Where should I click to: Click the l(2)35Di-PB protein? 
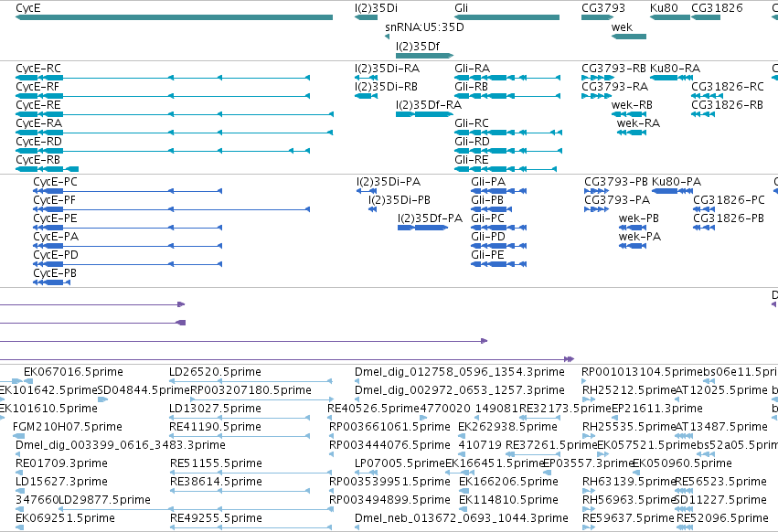coord(373,209)
